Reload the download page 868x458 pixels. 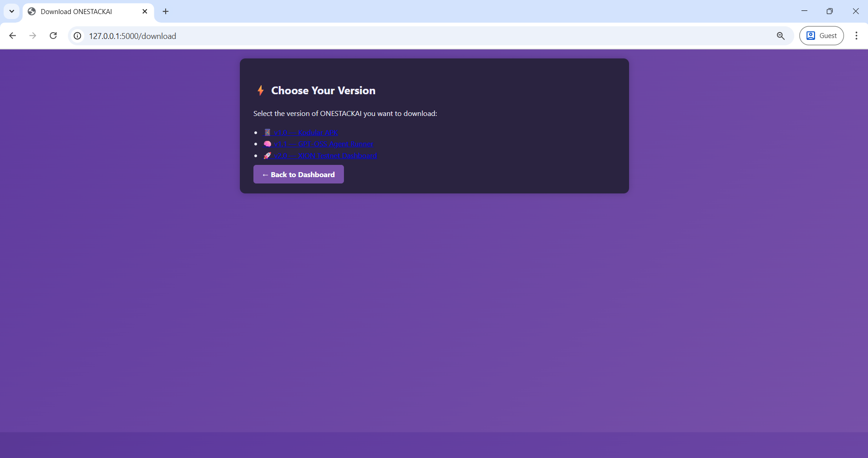click(53, 36)
